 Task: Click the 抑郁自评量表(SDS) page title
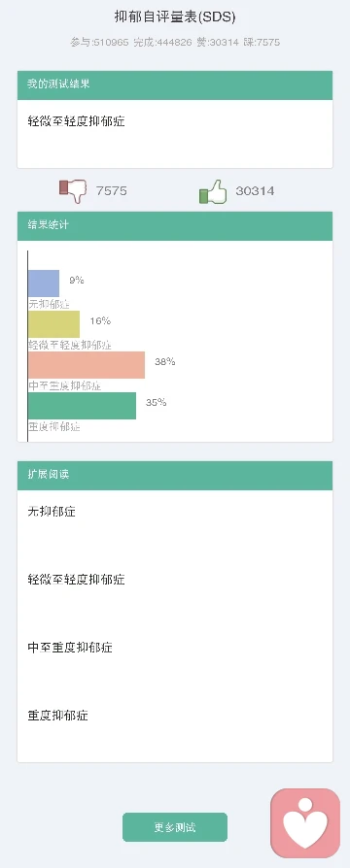point(175,17)
